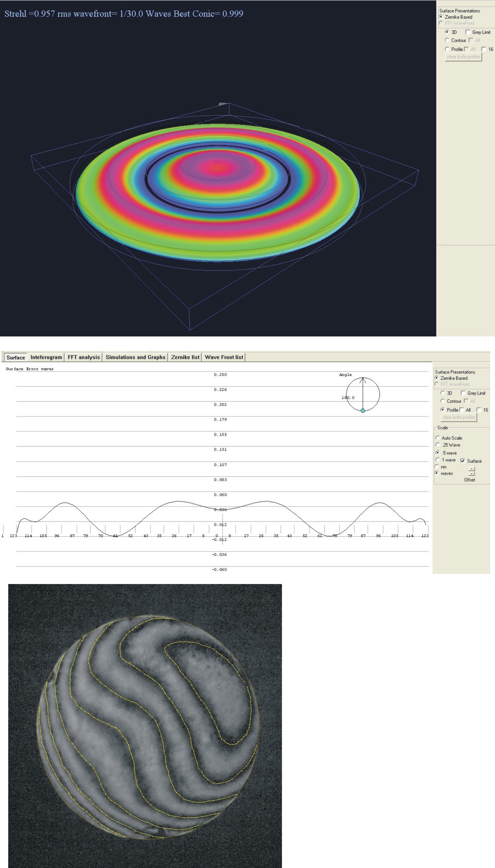Choose the .25 Wave scale option

(x=438, y=445)
